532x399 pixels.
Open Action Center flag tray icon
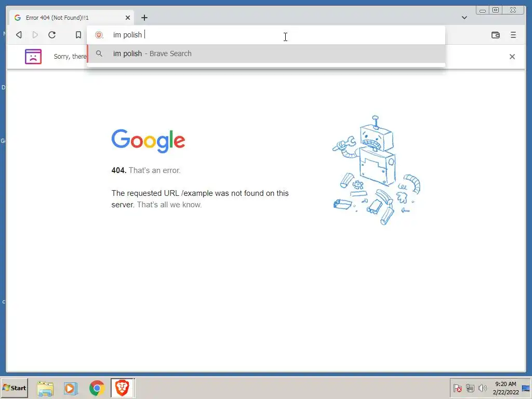pyautogui.click(x=457, y=388)
